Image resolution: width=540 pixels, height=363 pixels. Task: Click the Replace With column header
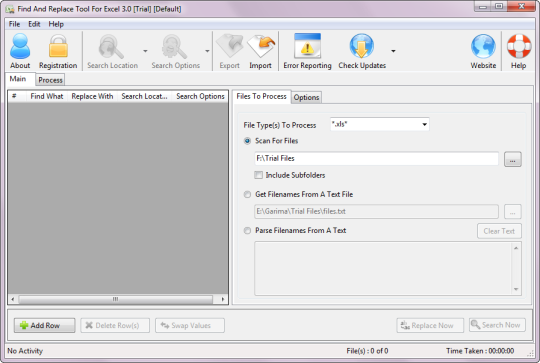(x=92, y=96)
